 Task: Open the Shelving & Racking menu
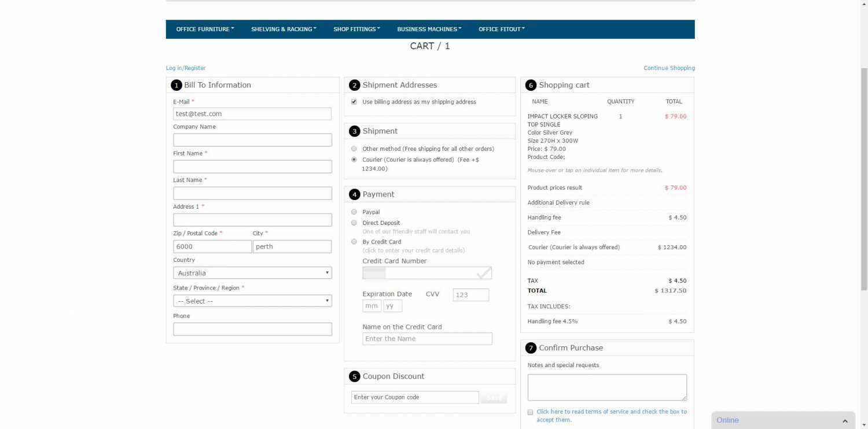click(284, 29)
